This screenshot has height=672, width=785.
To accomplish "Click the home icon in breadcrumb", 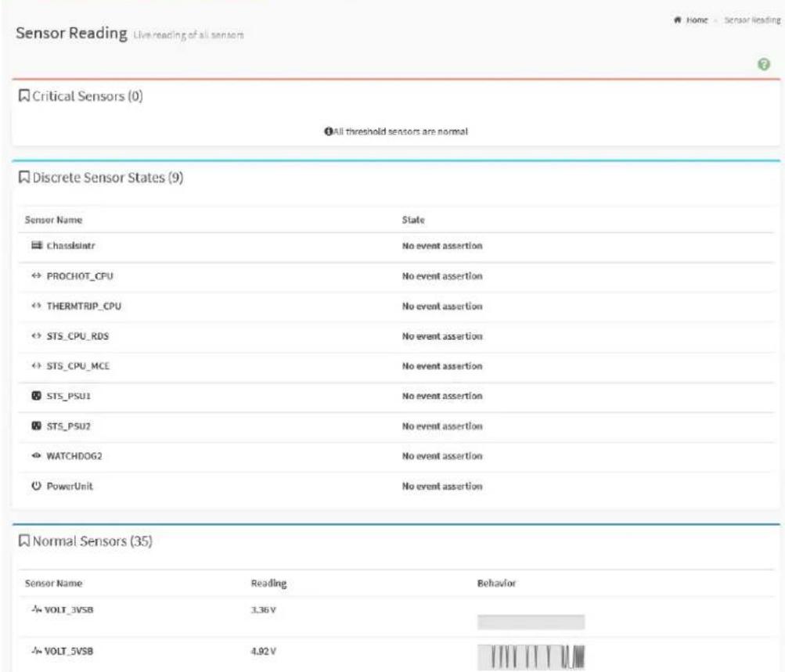I will point(677,20).
